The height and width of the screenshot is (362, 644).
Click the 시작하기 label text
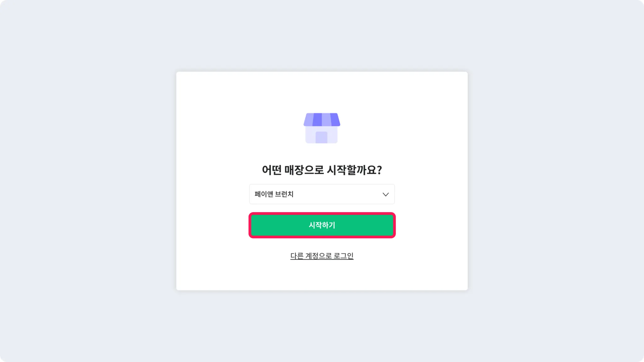pos(322,225)
